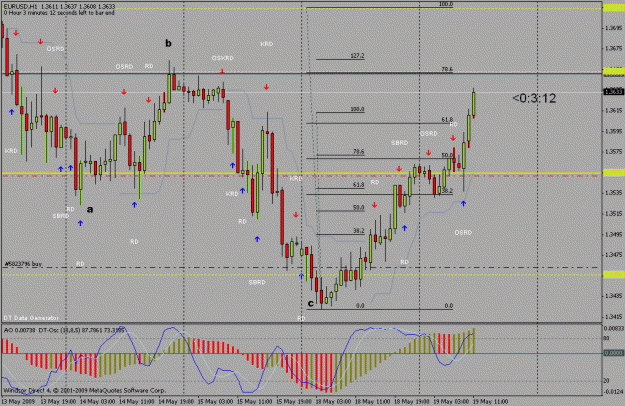The width and height of the screenshot is (625, 406).
Task: Click the EURUSD,H1 chart title text
Action: [59, 7]
